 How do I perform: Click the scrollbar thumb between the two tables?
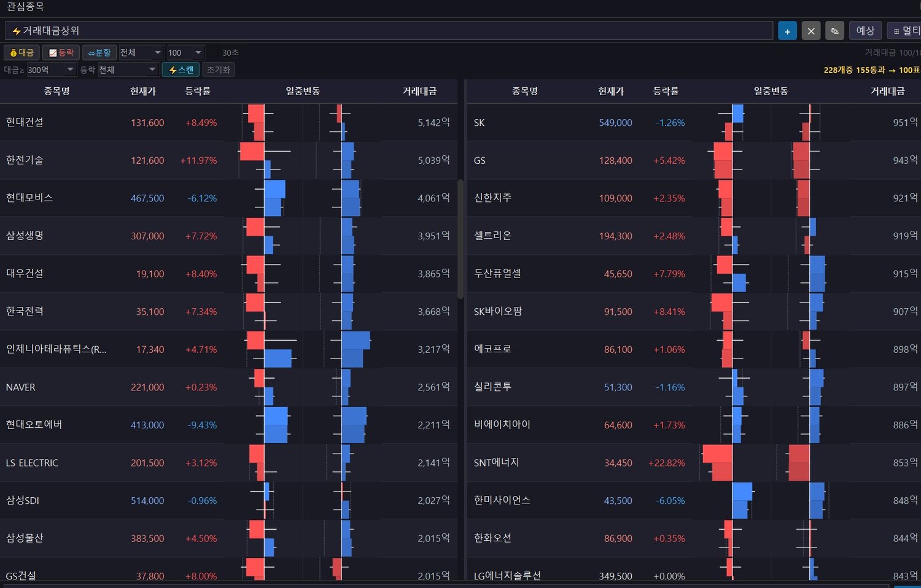pyautogui.click(x=460, y=239)
